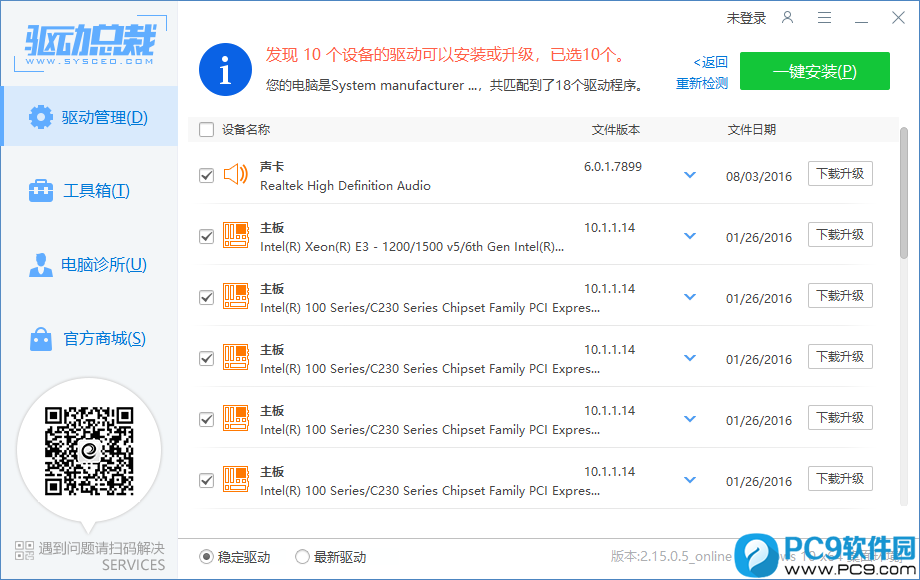
Task: Go to 电脑诊所(U) section
Action: (88, 264)
